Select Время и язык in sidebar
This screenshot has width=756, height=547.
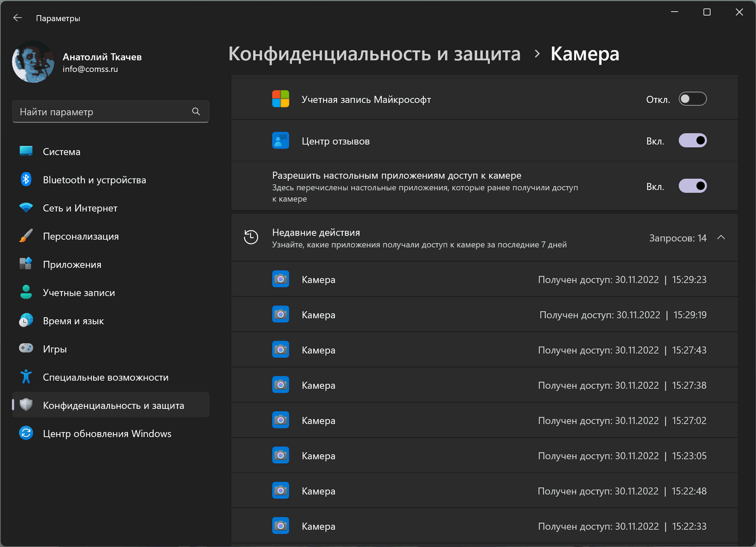point(74,321)
